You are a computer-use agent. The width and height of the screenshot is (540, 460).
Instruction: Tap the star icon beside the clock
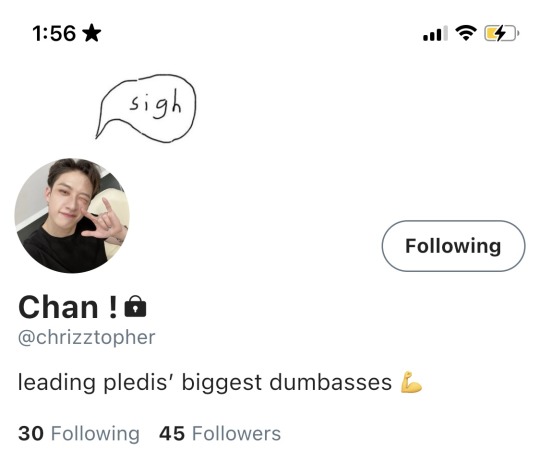(x=92, y=33)
